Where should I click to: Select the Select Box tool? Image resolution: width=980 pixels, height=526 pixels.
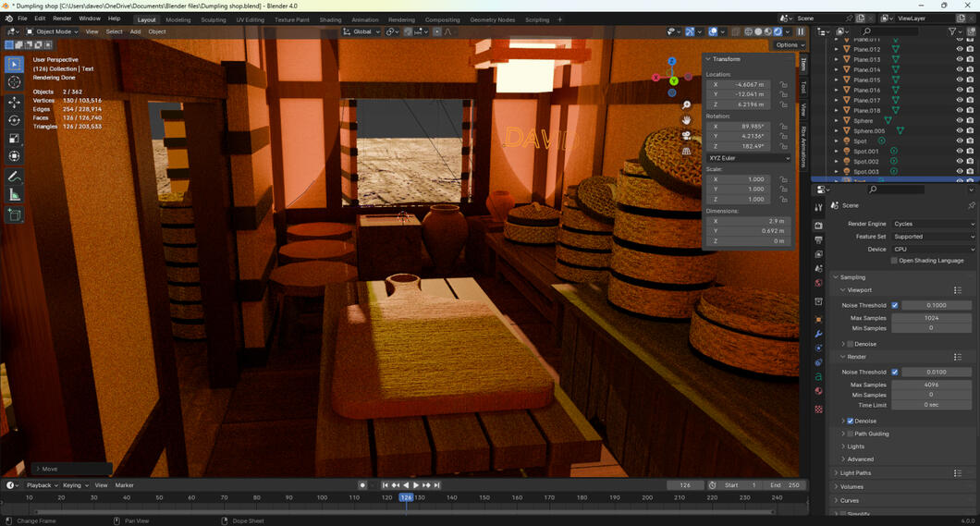pyautogui.click(x=15, y=65)
